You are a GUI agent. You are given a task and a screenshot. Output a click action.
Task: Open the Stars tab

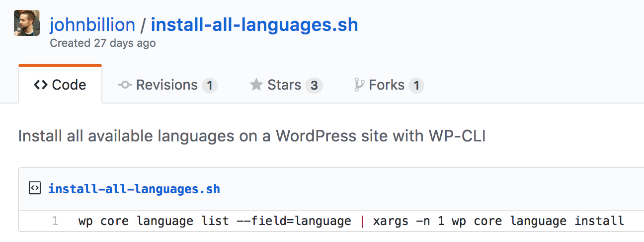(x=286, y=85)
